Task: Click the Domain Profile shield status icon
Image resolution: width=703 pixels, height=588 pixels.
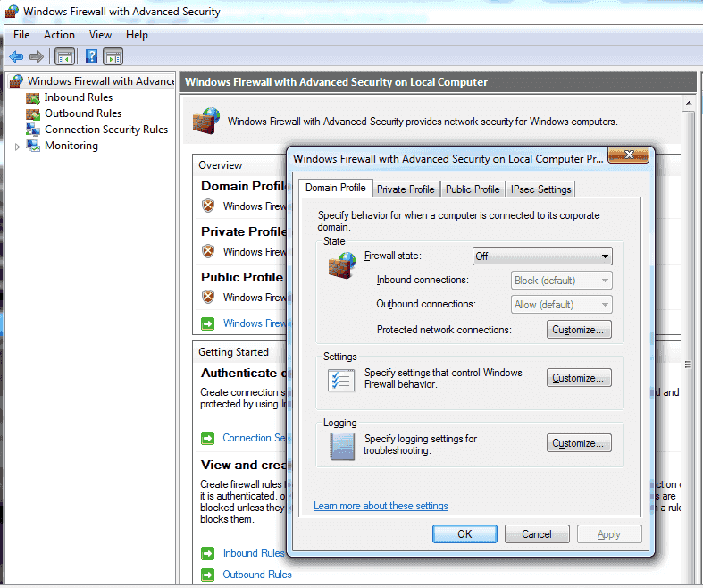Action: 208,206
